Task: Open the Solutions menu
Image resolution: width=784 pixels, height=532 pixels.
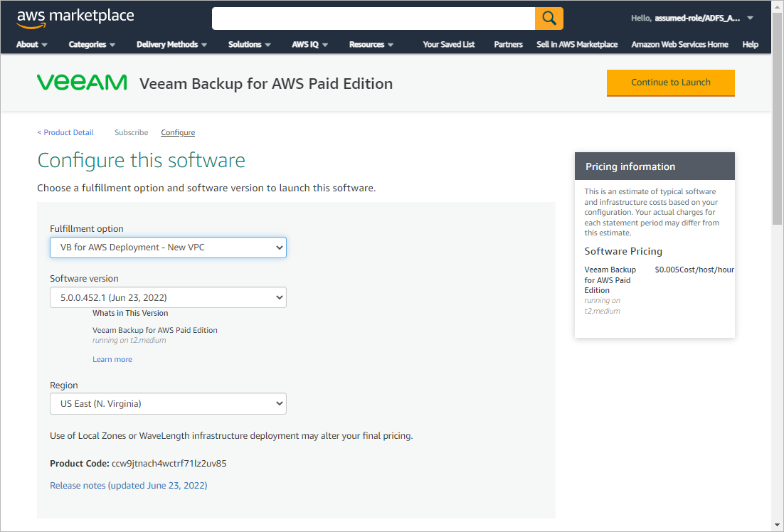Action: (x=250, y=44)
